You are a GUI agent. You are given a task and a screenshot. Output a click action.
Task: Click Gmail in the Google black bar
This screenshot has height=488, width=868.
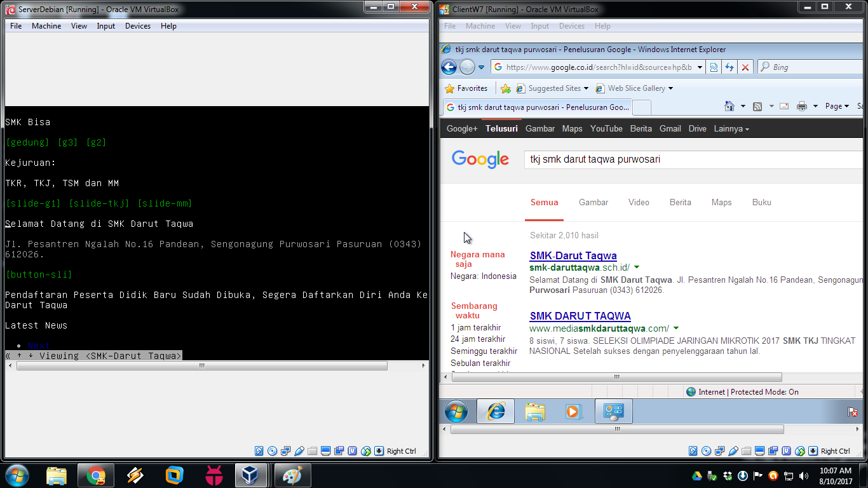tap(670, 128)
